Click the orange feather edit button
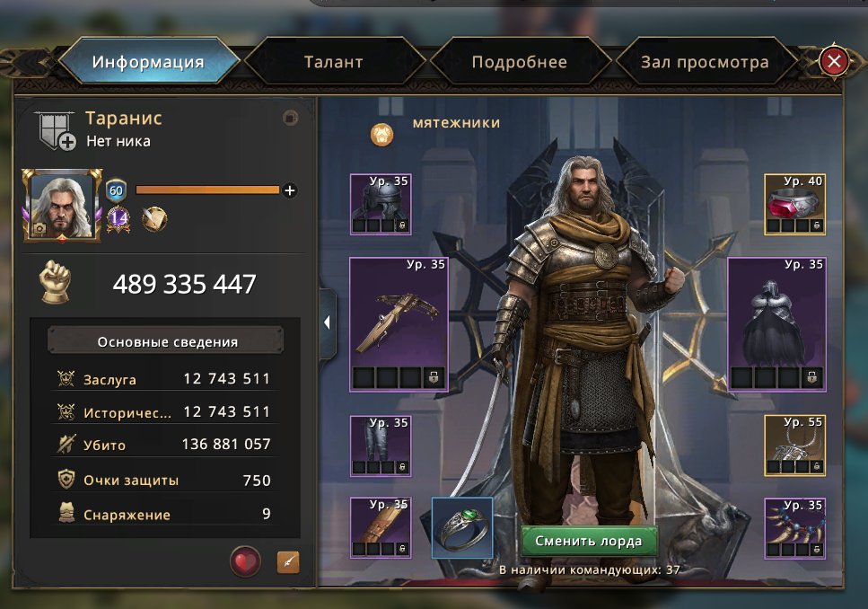This screenshot has width=868, height=609. click(288, 562)
